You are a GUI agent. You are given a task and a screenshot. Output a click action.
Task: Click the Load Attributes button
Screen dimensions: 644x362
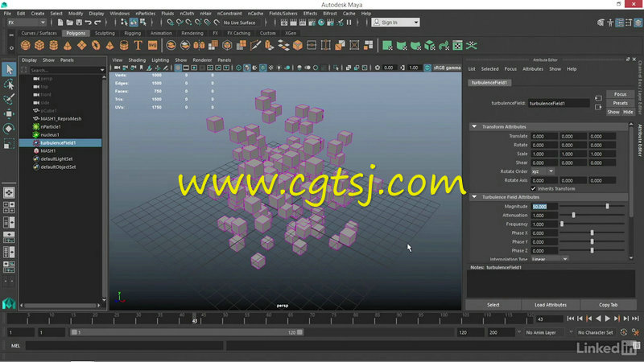tap(551, 305)
